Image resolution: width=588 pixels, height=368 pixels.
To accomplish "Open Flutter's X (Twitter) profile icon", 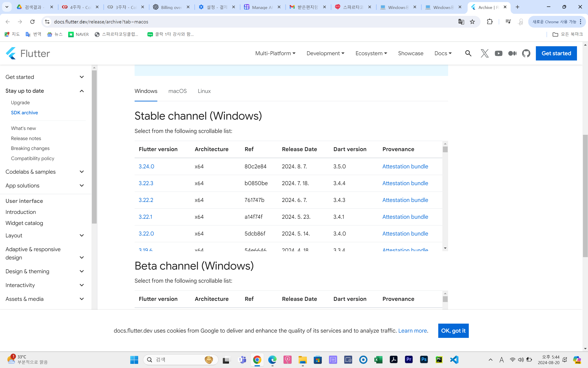I will tap(484, 53).
